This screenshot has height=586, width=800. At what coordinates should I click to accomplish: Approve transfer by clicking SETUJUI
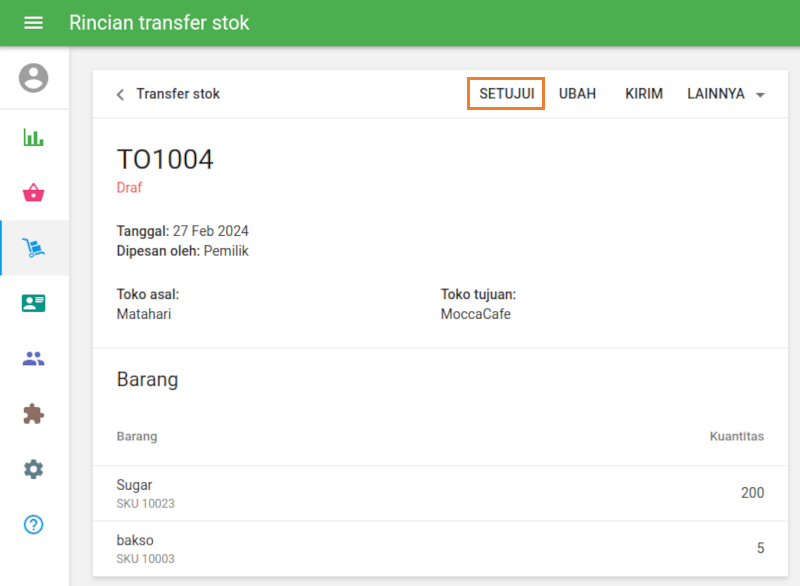pyautogui.click(x=505, y=93)
